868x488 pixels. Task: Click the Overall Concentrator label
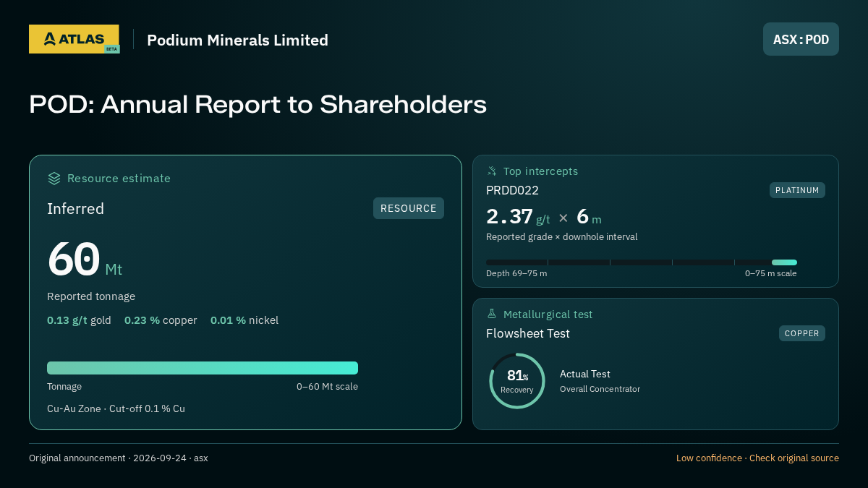coord(600,389)
